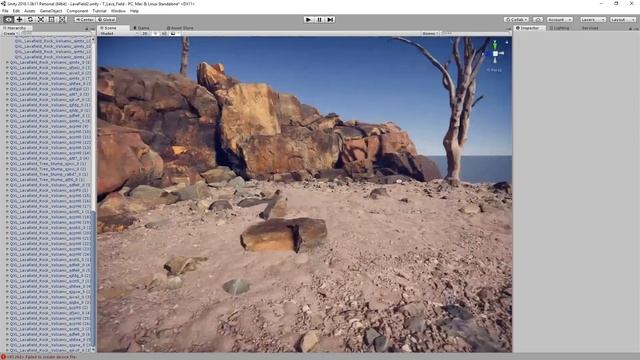Pause the game preview

coord(320,20)
